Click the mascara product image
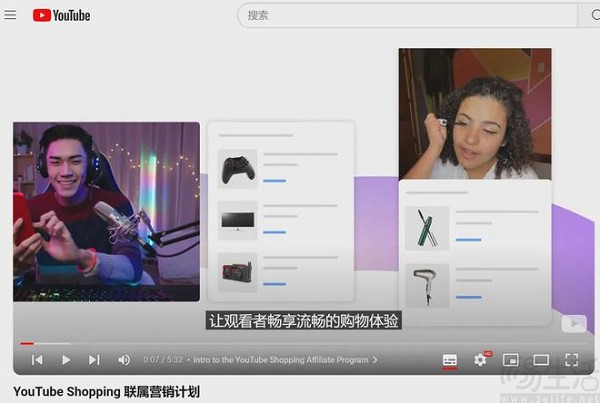The image size is (600, 403). [x=427, y=228]
